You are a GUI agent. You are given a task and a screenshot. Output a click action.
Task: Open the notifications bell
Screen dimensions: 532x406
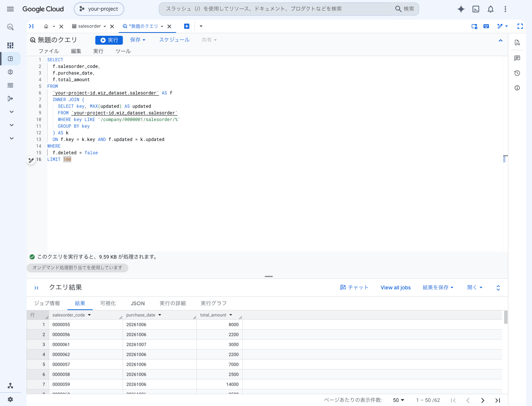click(x=491, y=9)
